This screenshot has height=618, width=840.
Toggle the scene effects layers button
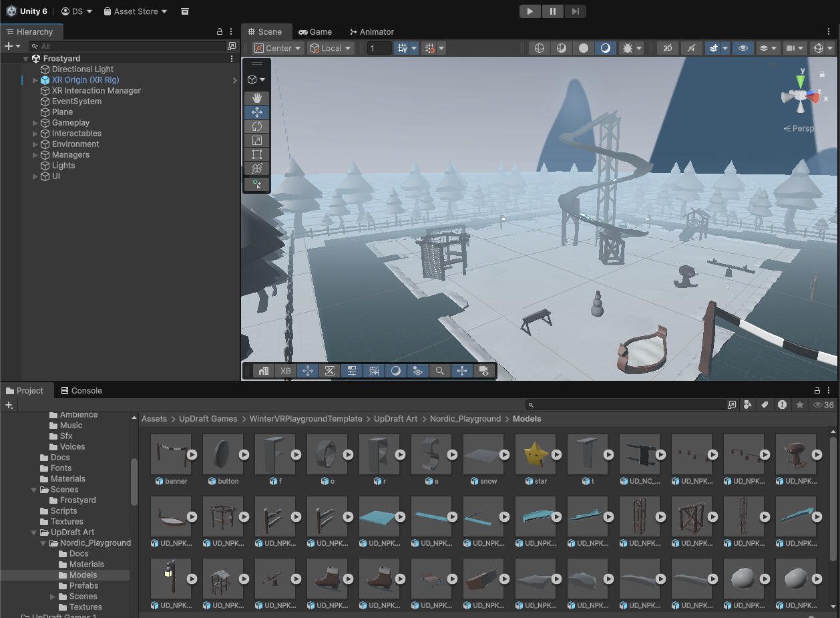[x=713, y=48]
